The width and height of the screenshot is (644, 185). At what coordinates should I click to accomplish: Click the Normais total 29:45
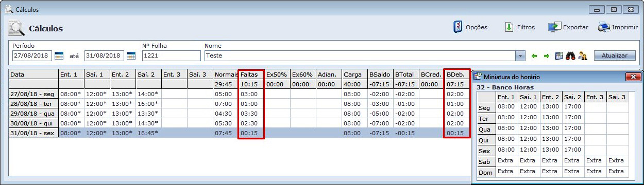[x=223, y=84]
